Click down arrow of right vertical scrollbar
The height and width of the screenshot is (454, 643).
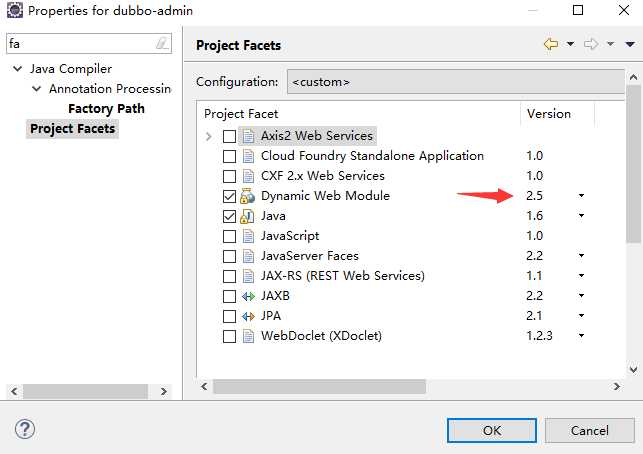[x=634, y=370]
